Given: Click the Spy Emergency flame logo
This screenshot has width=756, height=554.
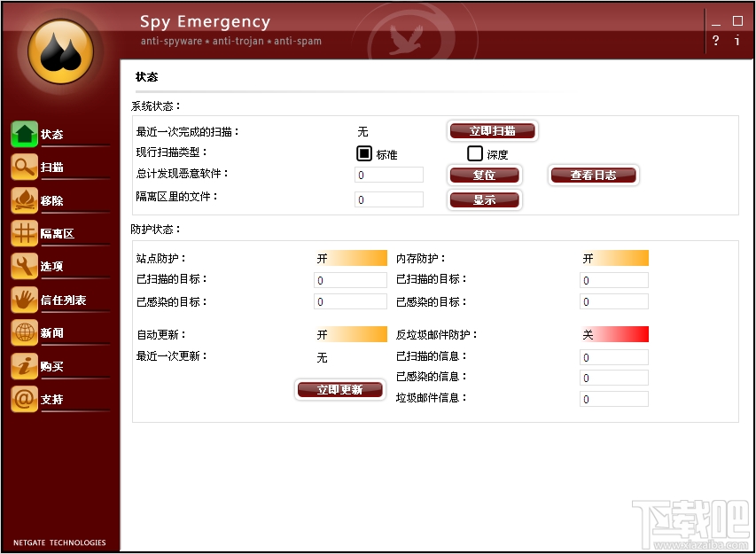Looking at the screenshot, I should (61, 51).
